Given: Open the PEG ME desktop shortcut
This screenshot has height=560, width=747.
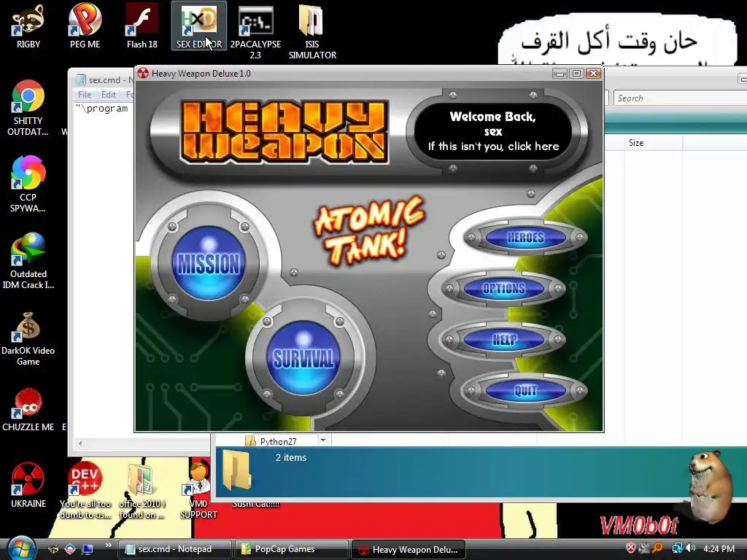Looking at the screenshot, I should (85, 27).
